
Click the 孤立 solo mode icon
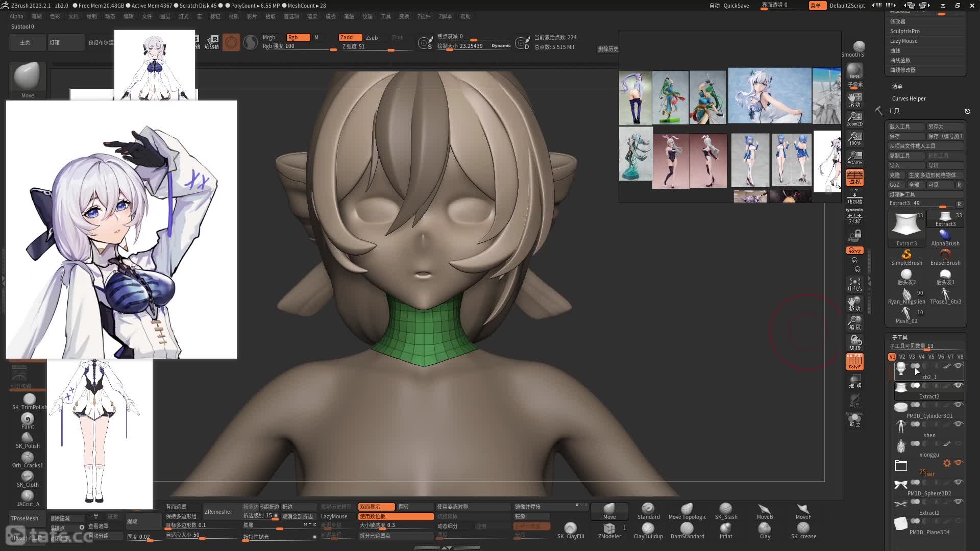pos(855,420)
